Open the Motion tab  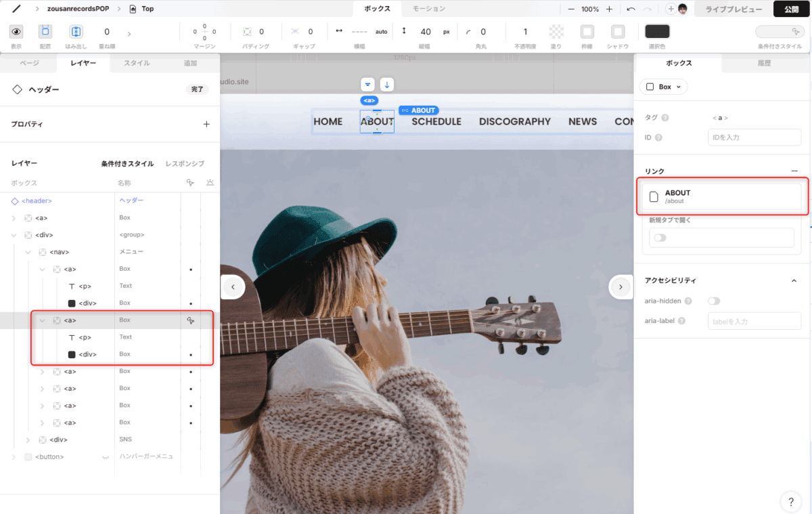429,9
